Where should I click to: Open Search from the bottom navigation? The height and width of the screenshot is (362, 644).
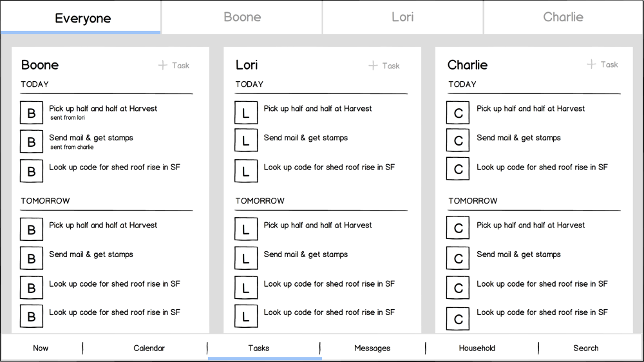coord(585,348)
